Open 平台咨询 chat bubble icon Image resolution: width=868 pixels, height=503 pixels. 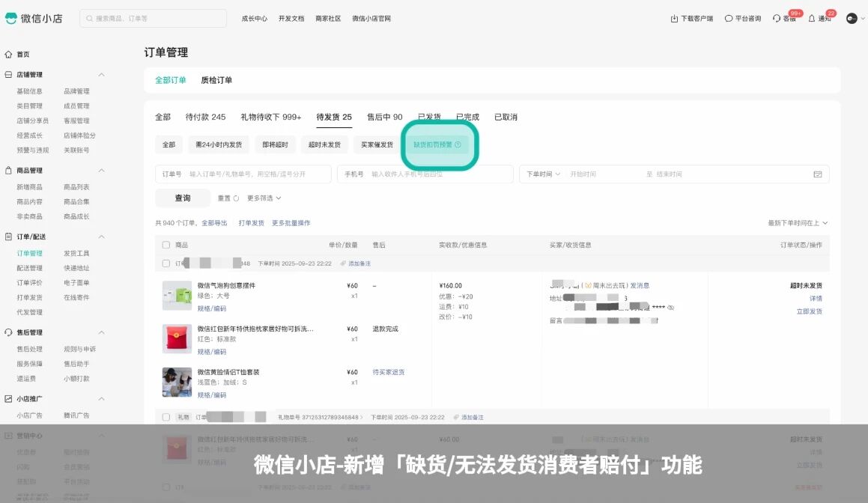[729, 19]
